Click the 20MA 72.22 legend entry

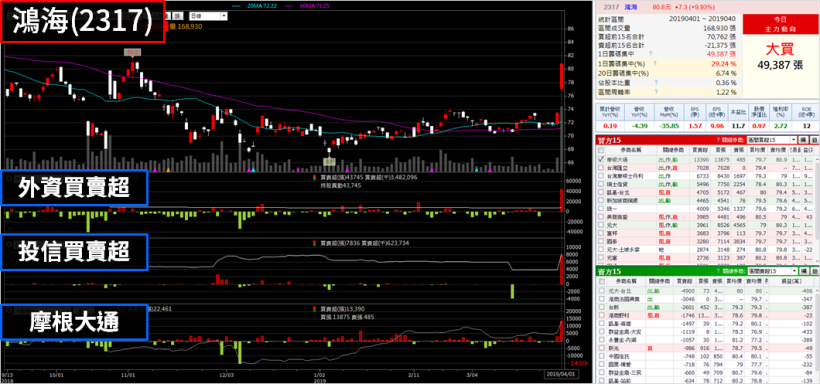(x=263, y=6)
